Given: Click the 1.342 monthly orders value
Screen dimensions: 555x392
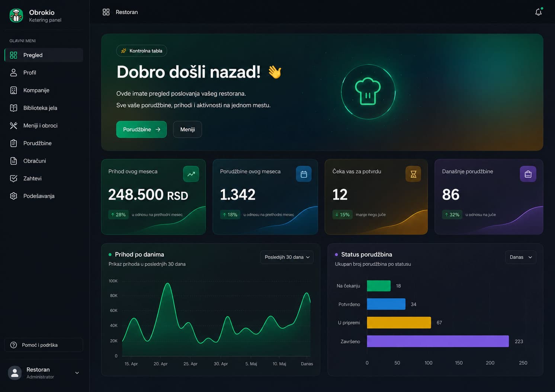Looking at the screenshot, I should (238, 195).
